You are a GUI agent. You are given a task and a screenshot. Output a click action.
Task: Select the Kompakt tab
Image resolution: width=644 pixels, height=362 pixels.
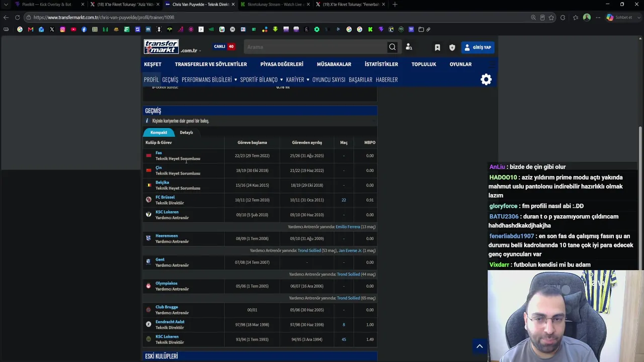pos(158,133)
